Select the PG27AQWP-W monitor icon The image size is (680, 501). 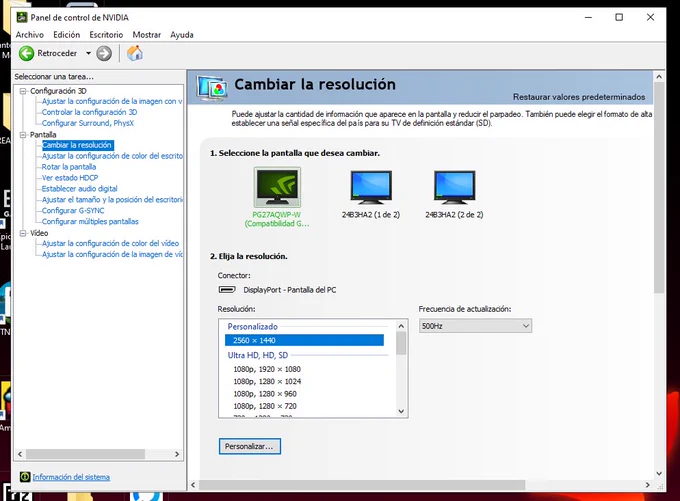277,187
